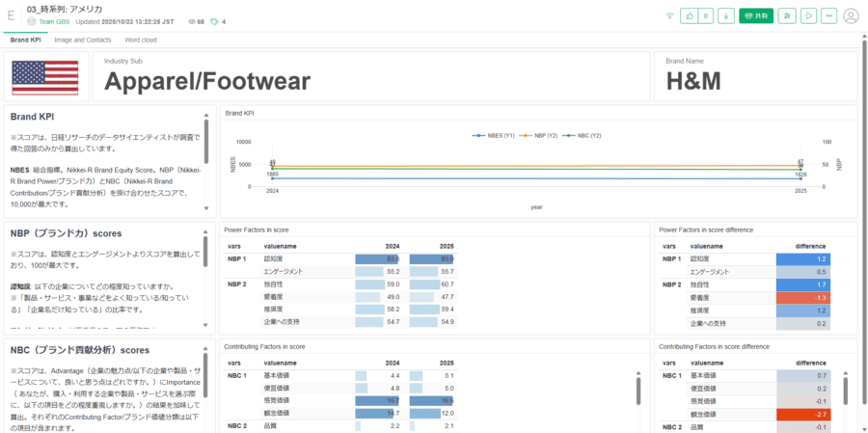The width and height of the screenshot is (868, 433).
Task: Click the 基本価値 difference cell 0.7
Action: point(803,376)
